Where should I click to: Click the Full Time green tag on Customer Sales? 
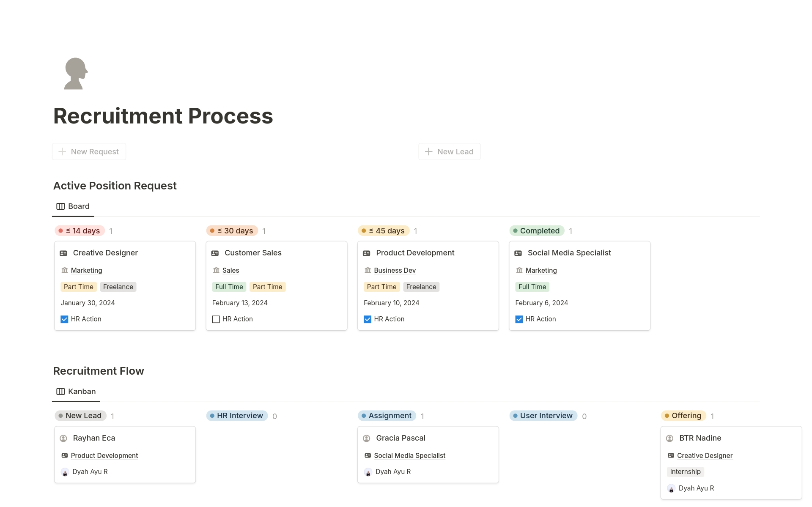click(x=229, y=287)
